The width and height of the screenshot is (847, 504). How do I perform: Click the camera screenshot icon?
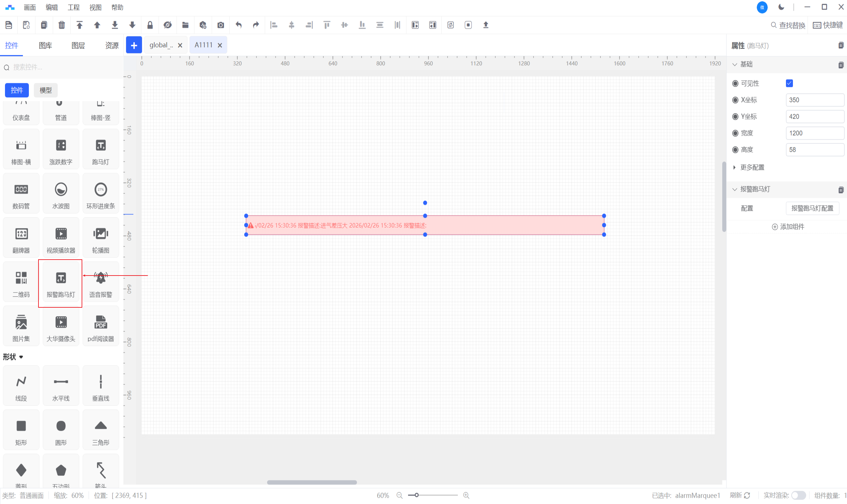221,25
